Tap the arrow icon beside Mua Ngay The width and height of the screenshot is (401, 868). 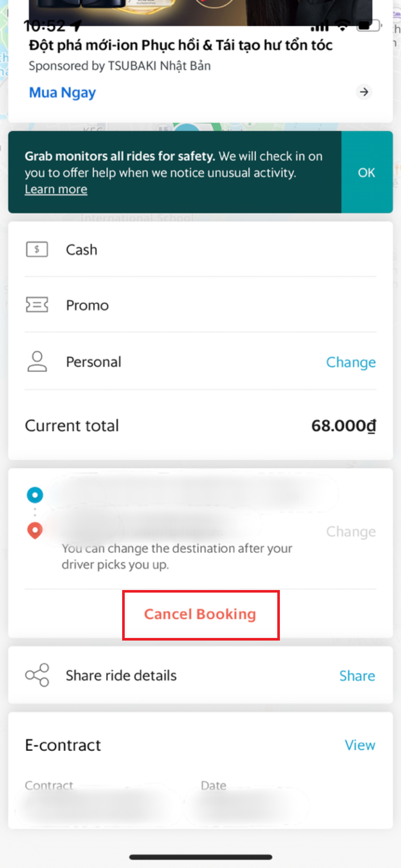click(364, 92)
